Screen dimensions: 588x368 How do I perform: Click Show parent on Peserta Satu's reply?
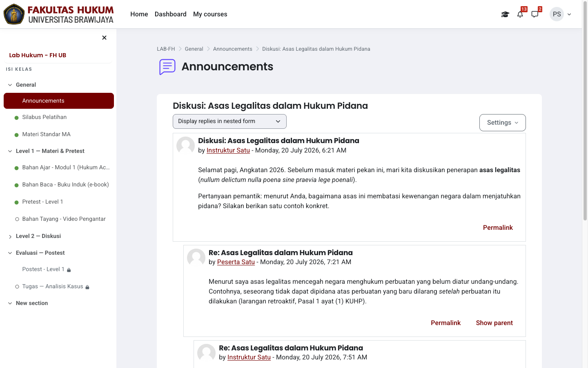494,323
